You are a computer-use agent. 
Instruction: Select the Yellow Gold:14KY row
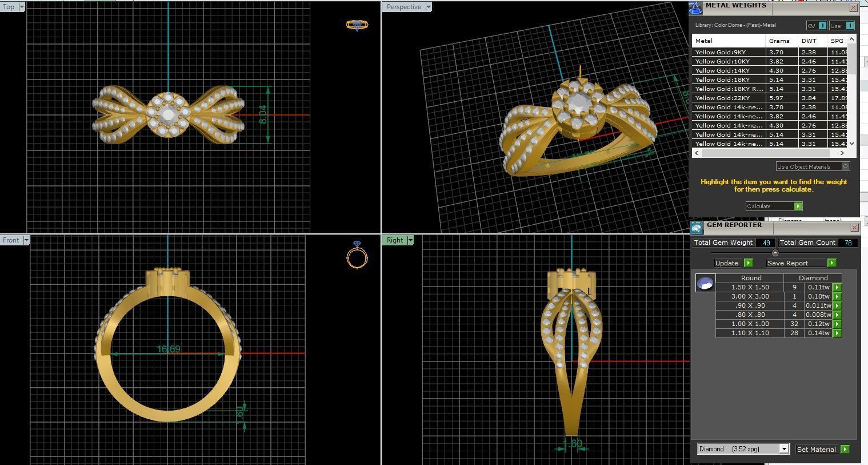coord(770,70)
